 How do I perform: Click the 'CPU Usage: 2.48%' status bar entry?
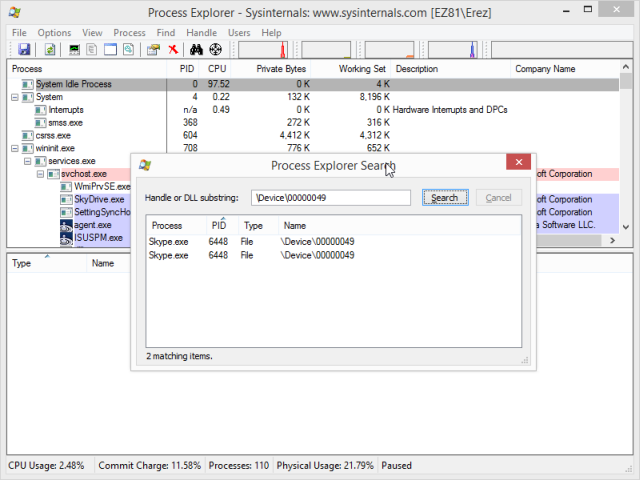tap(47, 465)
